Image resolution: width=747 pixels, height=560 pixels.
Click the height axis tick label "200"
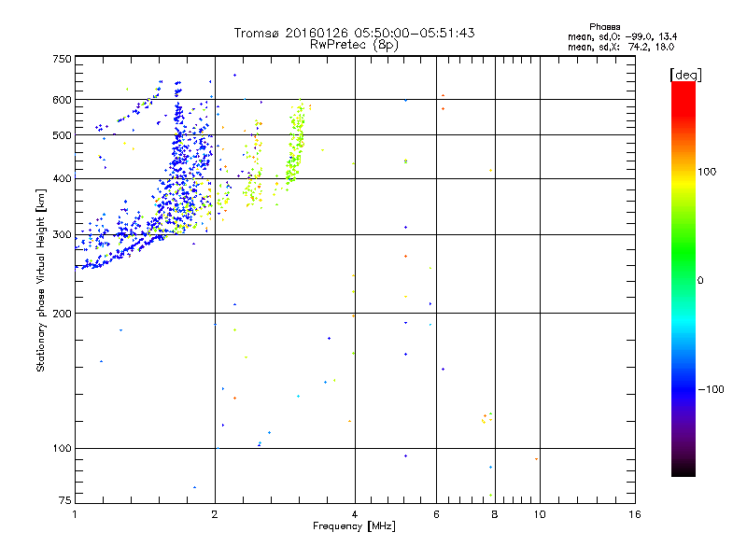[x=62, y=314]
